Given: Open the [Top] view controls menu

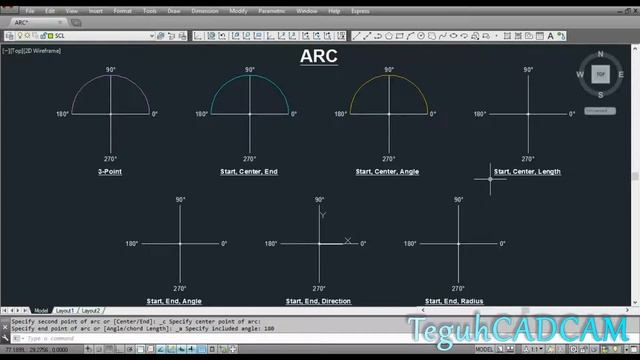Looking at the screenshot, I should coord(17,51).
